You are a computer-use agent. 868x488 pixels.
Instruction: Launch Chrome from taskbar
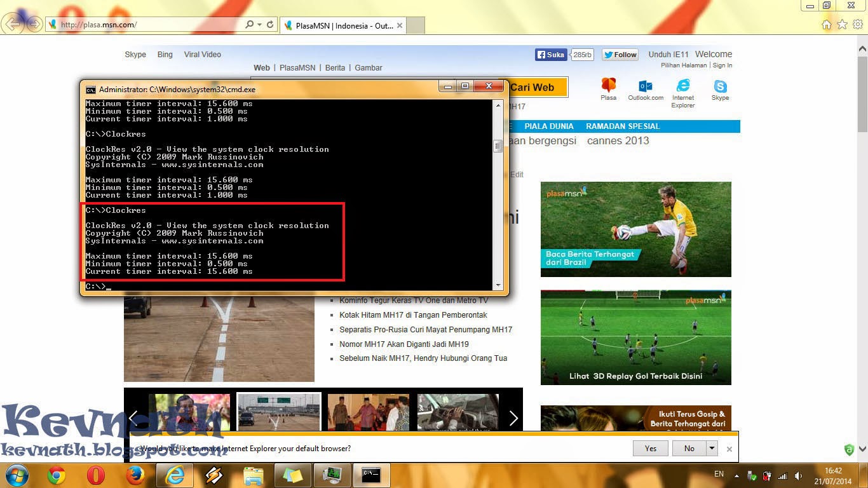point(57,476)
